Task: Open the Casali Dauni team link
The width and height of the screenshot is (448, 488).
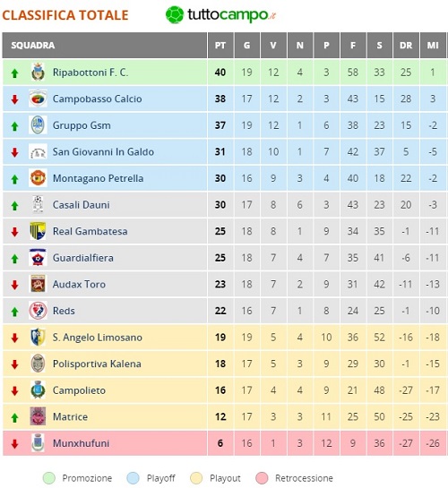Action: (82, 205)
